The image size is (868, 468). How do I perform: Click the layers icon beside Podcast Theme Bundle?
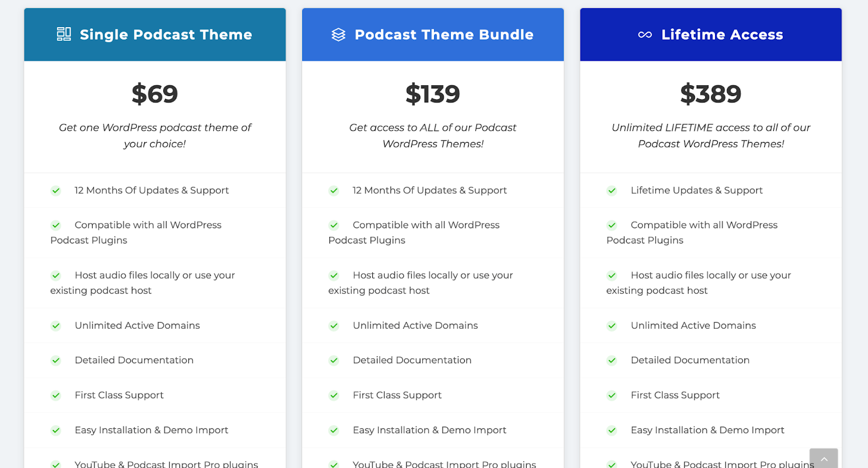tap(339, 35)
